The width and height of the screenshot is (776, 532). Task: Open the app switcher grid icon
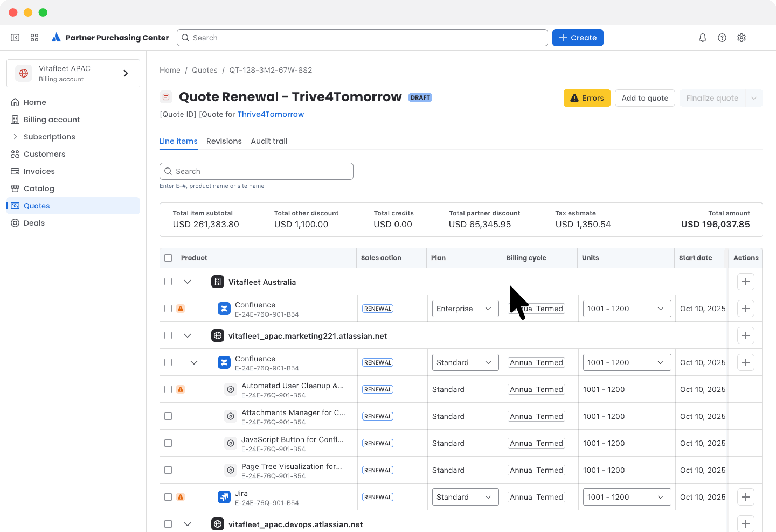point(34,38)
